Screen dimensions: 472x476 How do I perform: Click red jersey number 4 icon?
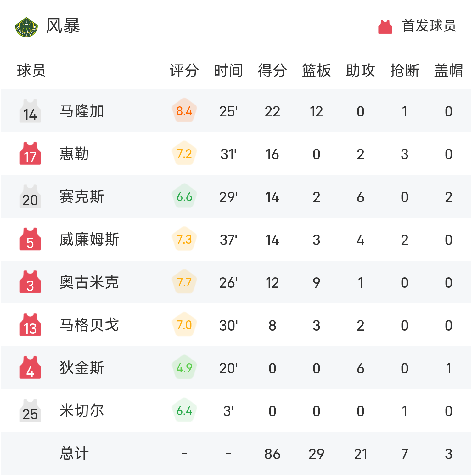[30, 368]
